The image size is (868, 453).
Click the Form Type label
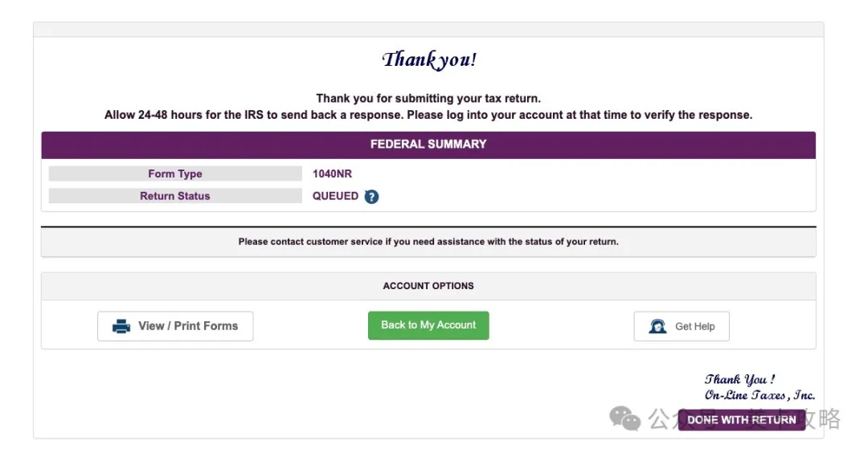[175, 173]
